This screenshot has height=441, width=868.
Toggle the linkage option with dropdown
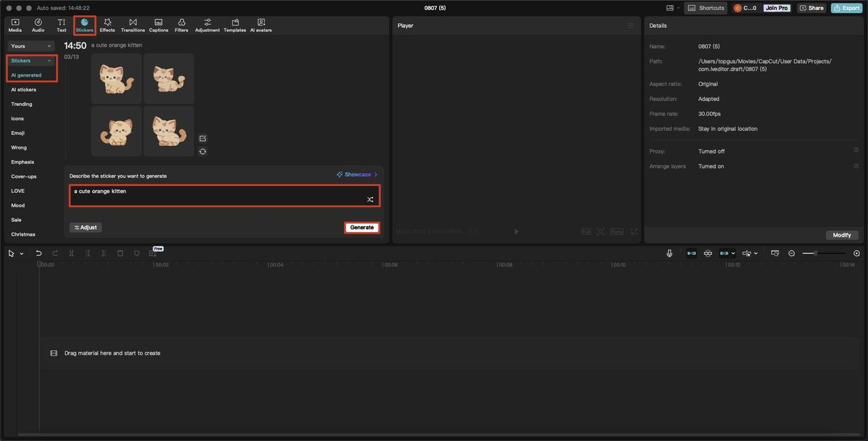point(727,253)
